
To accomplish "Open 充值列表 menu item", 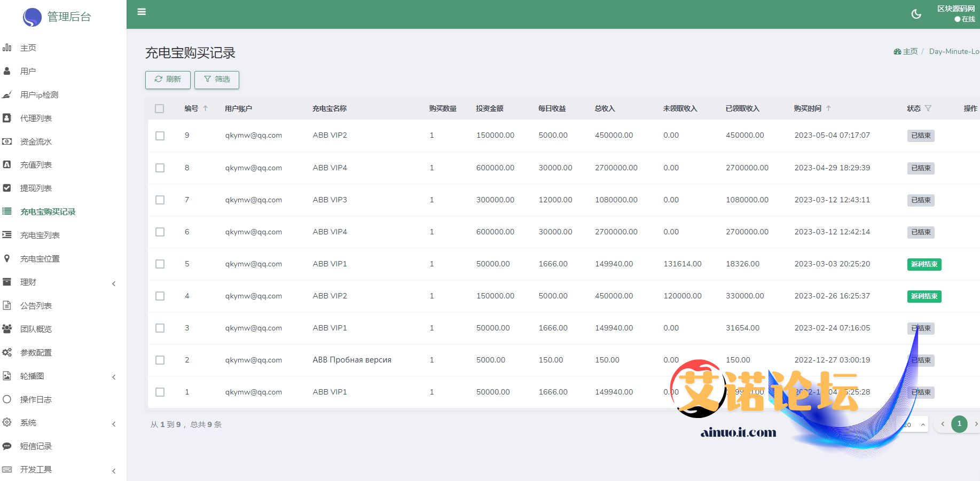I will click(x=63, y=164).
